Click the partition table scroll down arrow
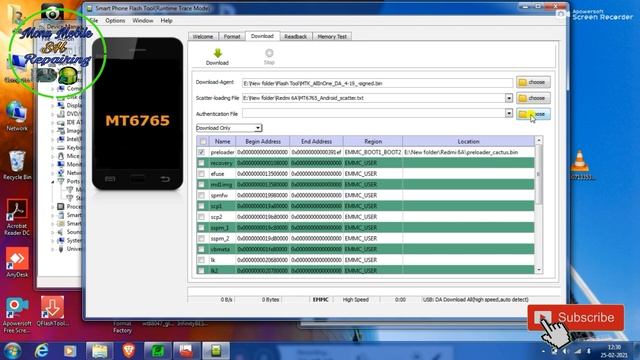 pyautogui.click(x=539, y=270)
